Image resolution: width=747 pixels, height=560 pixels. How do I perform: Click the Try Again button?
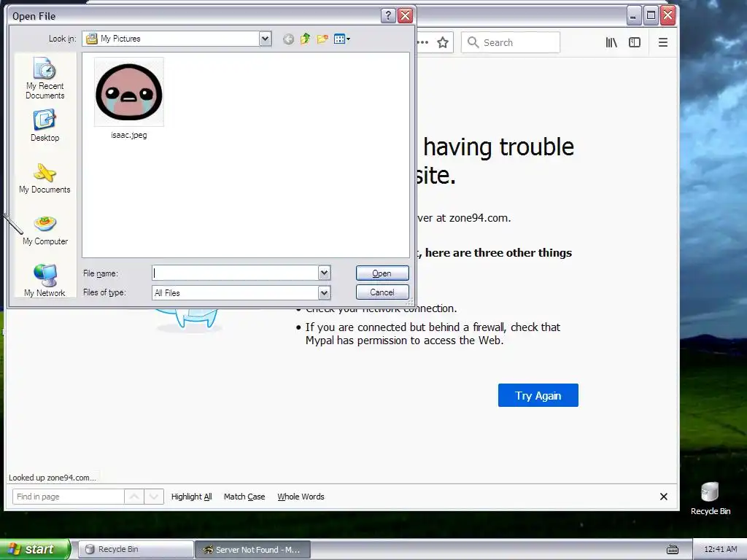(538, 395)
